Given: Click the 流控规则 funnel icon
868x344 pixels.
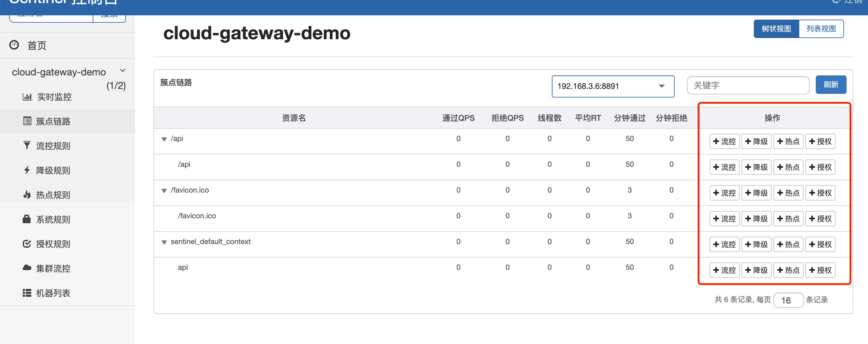Looking at the screenshot, I should pyautogui.click(x=27, y=145).
